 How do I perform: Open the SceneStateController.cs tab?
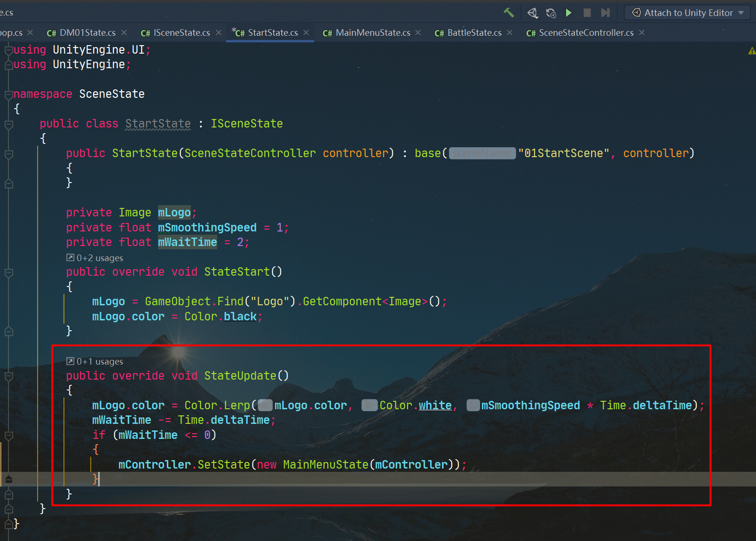point(586,32)
